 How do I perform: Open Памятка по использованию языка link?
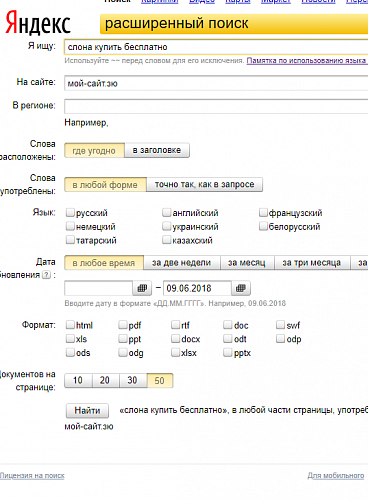click(306, 61)
